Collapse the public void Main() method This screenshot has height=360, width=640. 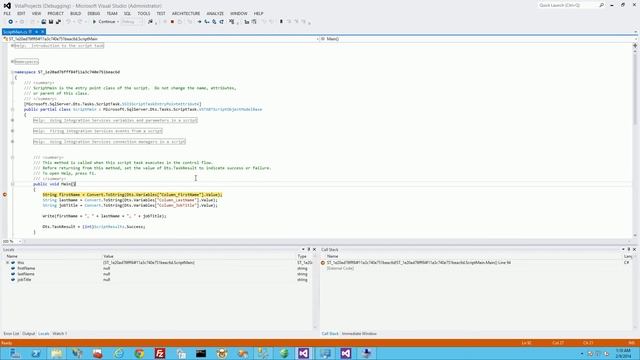click(13, 184)
